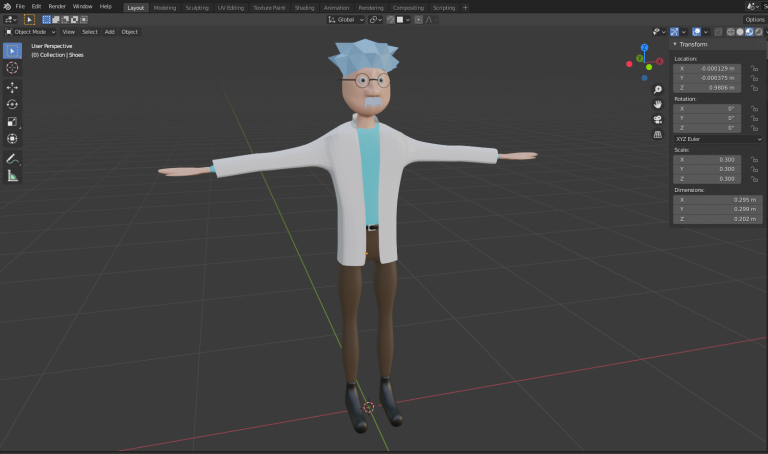Switch to Material Preview shading
Image resolution: width=768 pixels, height=454 pixels.
click(x=749, y=32)
